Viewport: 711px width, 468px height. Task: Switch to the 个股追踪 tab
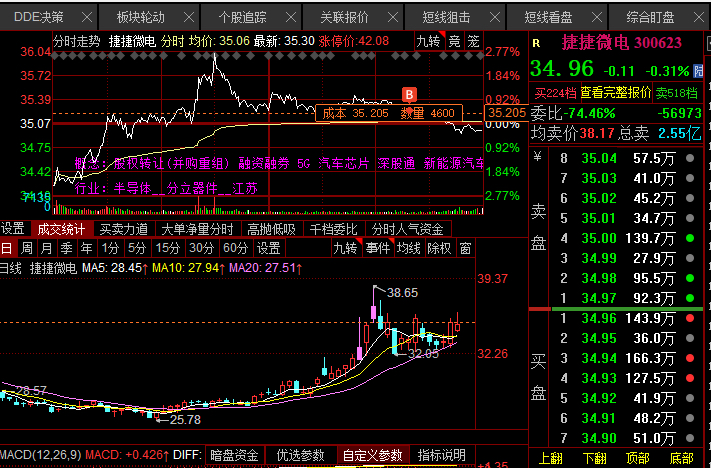point(243,18)
